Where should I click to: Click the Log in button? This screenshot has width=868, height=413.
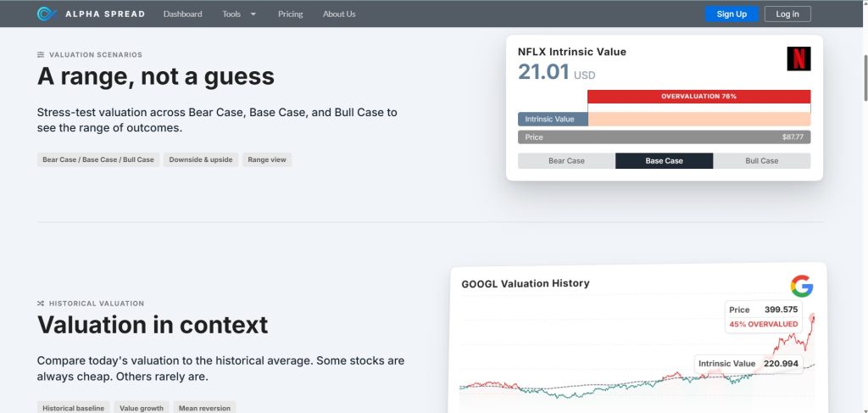pos(787,14)
